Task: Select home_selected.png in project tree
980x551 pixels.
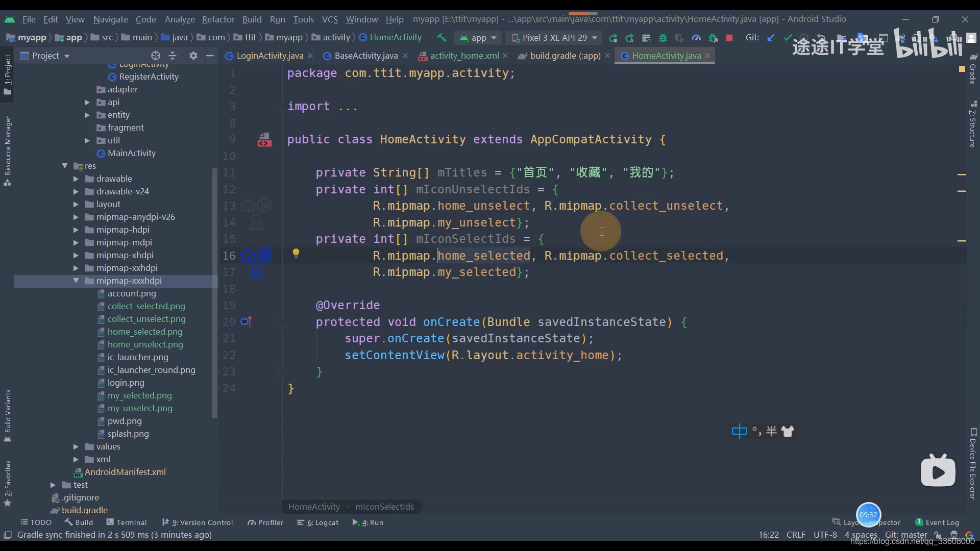Action: 145,332
